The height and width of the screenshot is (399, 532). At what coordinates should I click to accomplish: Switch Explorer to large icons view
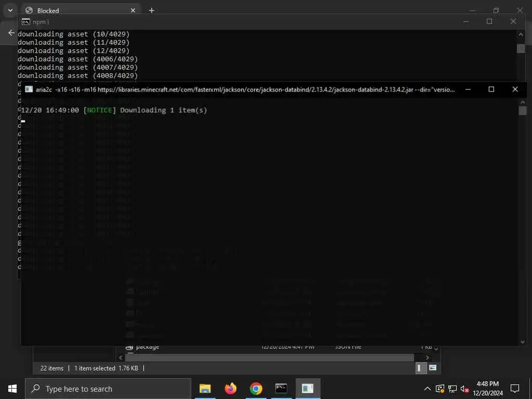coord(433,368)
